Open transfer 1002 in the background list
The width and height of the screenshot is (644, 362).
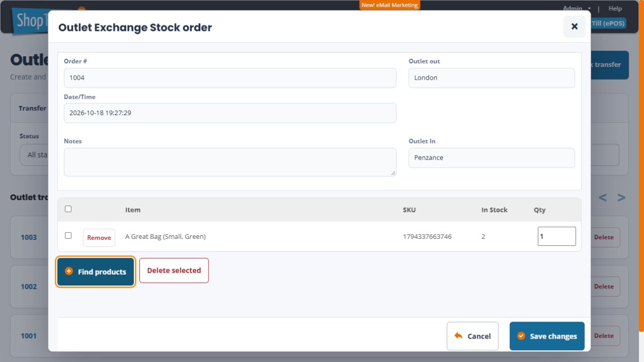coord(28,286)
